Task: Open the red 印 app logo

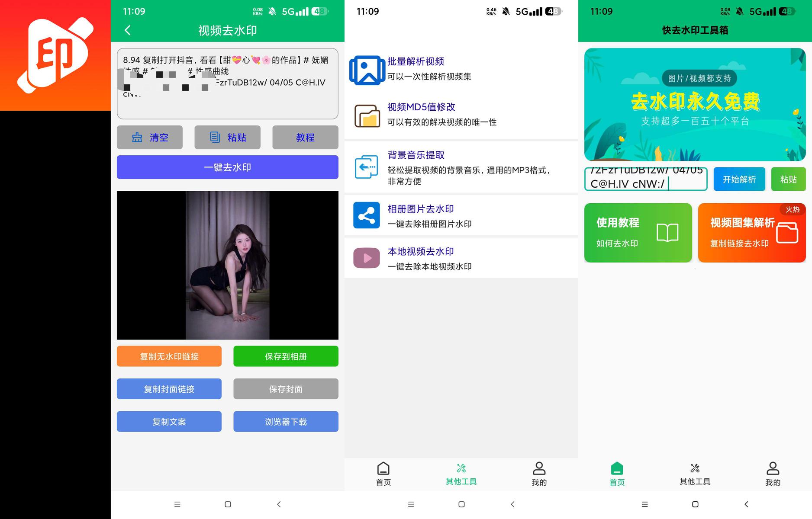Action: 55,55
